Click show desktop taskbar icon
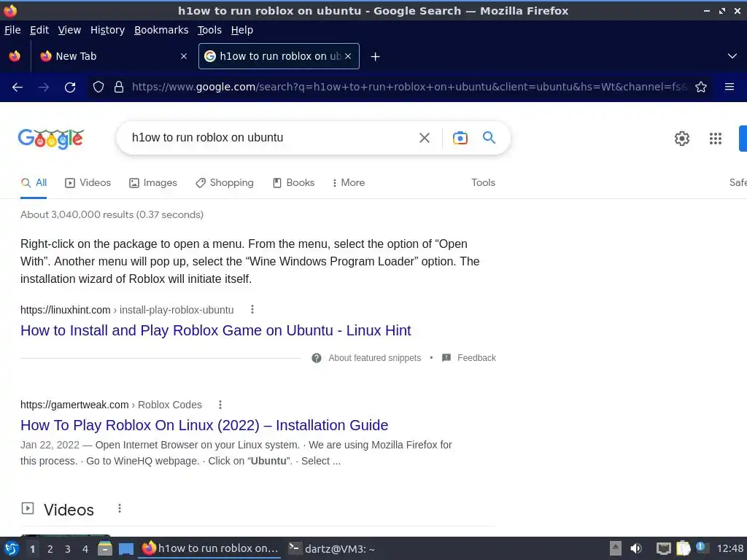This screenshot has width=747, height=560. click(x=125, y=549)
